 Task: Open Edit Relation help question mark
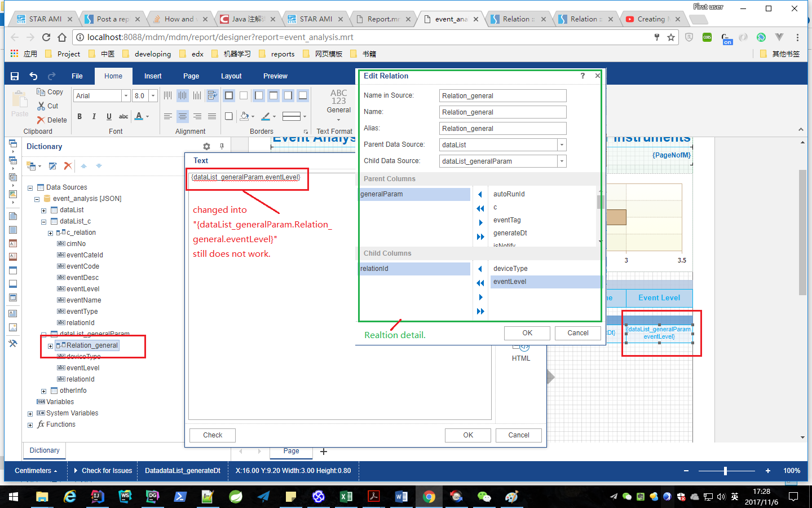582,76
